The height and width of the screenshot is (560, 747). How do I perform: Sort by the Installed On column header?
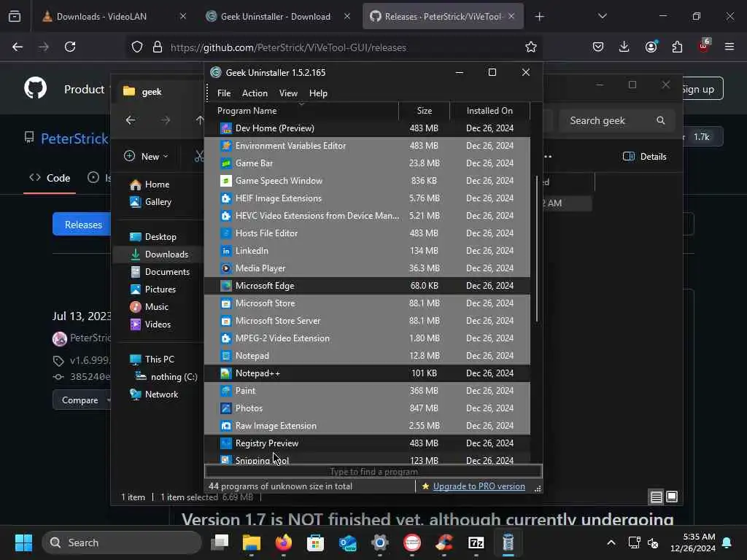click(x=489, y=111)
